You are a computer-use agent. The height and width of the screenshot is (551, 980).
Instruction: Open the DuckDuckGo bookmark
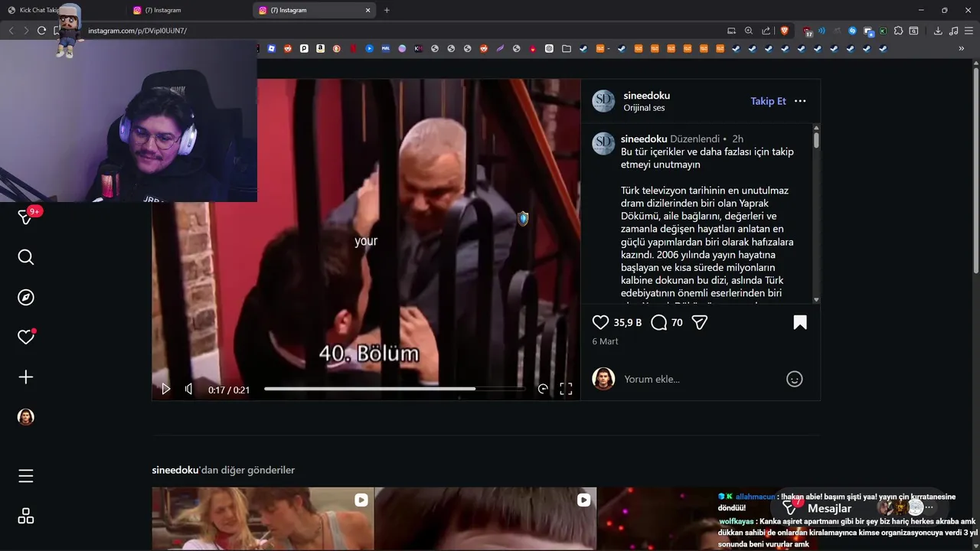pyautogui.click(x=336, y=48)
